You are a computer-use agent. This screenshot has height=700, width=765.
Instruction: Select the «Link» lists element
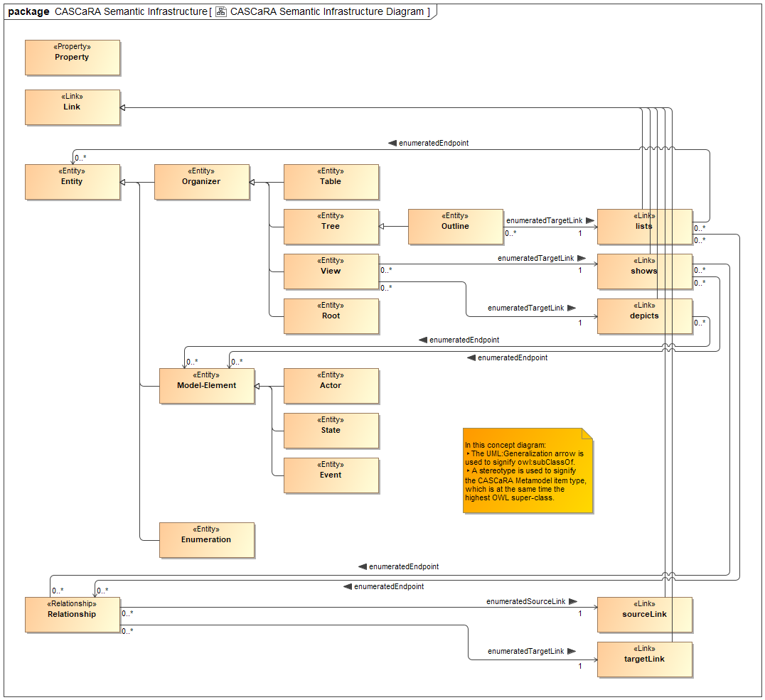pos(643,226)
